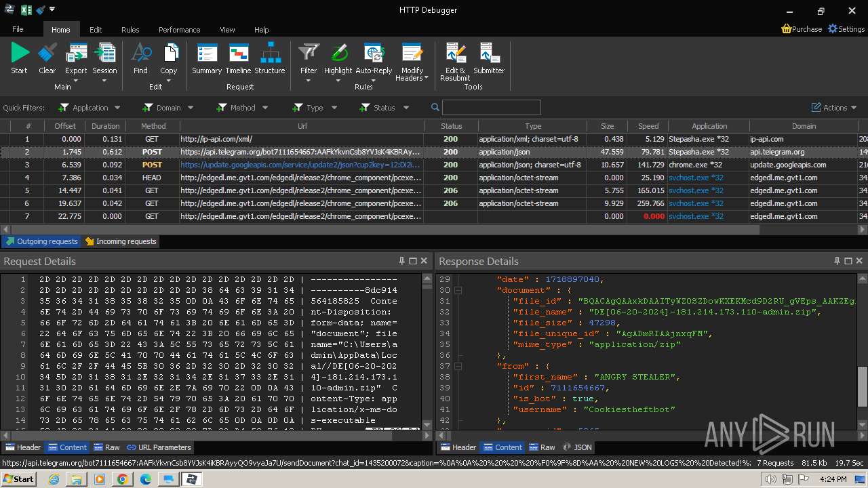Select response JSON tab
The image size is (868, 488).
click(x=577, y=447)
